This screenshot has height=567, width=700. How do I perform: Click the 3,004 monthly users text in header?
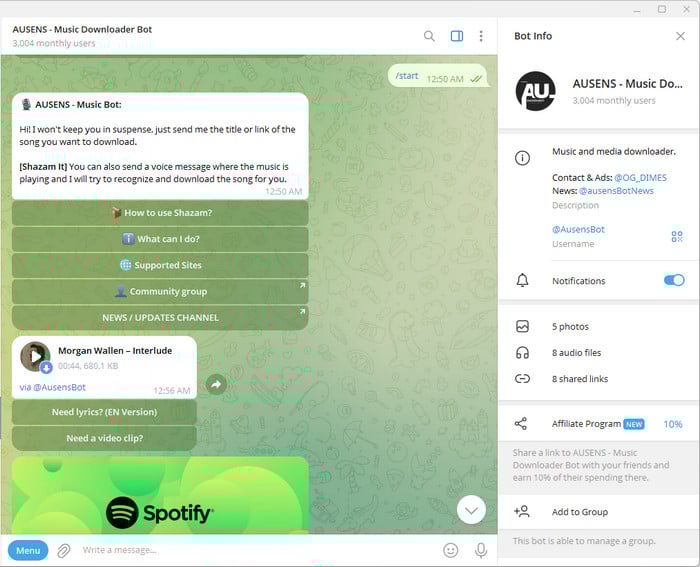tap(54, 43)
